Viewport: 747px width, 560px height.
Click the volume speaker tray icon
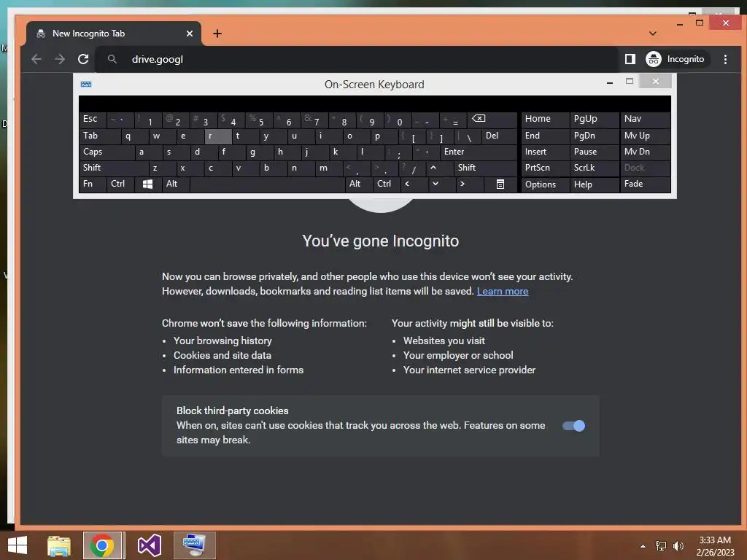pos(678,546)
